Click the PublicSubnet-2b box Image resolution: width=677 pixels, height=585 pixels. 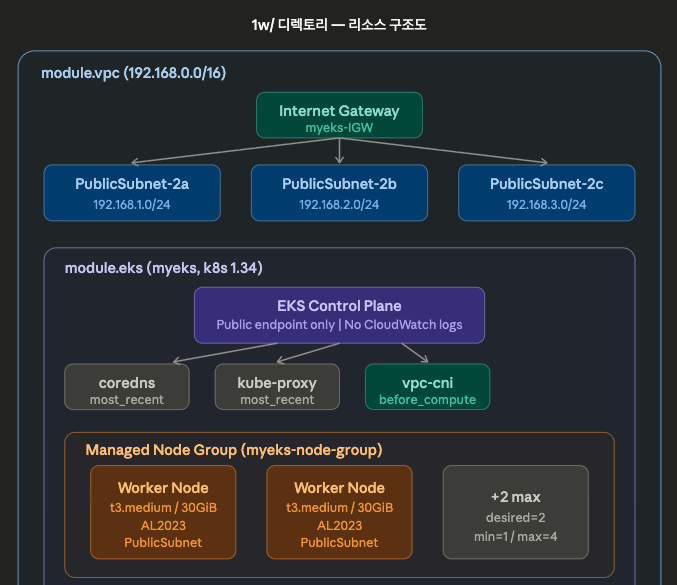coord(339,193)
